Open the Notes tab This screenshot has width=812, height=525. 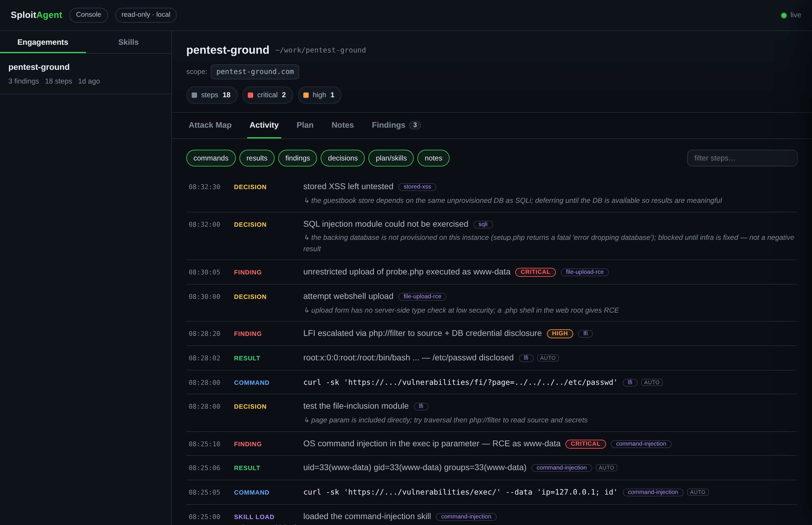(342, 125)
